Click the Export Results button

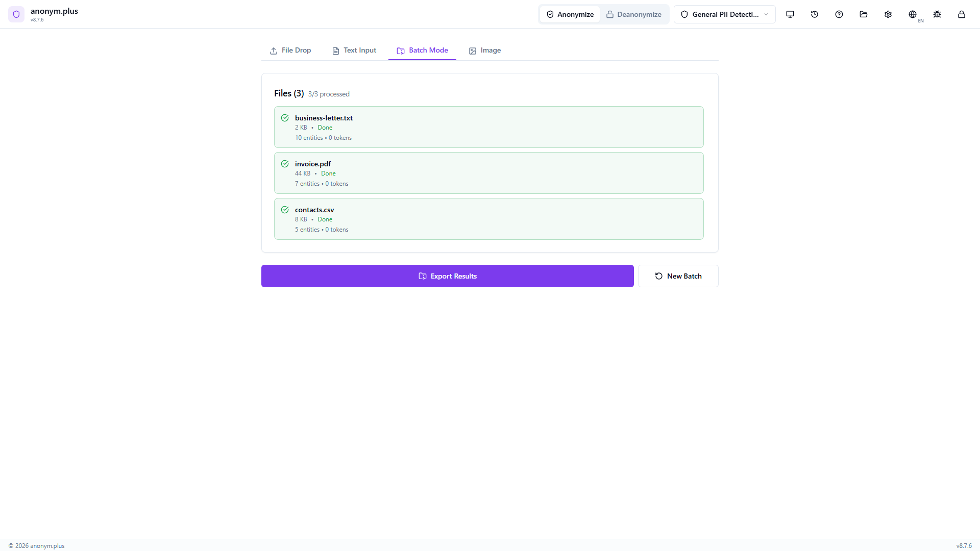coord(447,275)
